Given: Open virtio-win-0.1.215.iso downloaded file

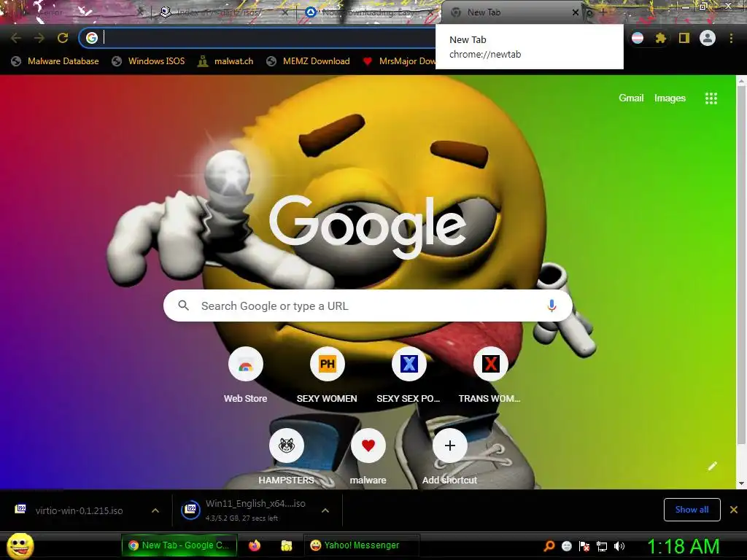Looking at the screenshot, I should (x=79, y=510).
